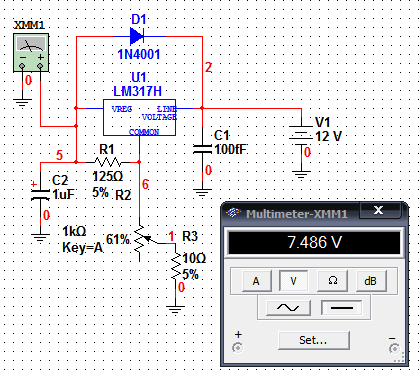Select the R3 10Ω resistor symbol
The height and width of the screenshot is (376, 420).
(x=175, y=267)
